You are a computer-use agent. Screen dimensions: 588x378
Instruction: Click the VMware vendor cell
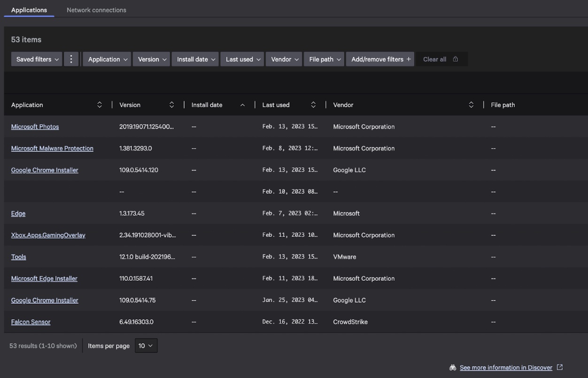[345, 257]
